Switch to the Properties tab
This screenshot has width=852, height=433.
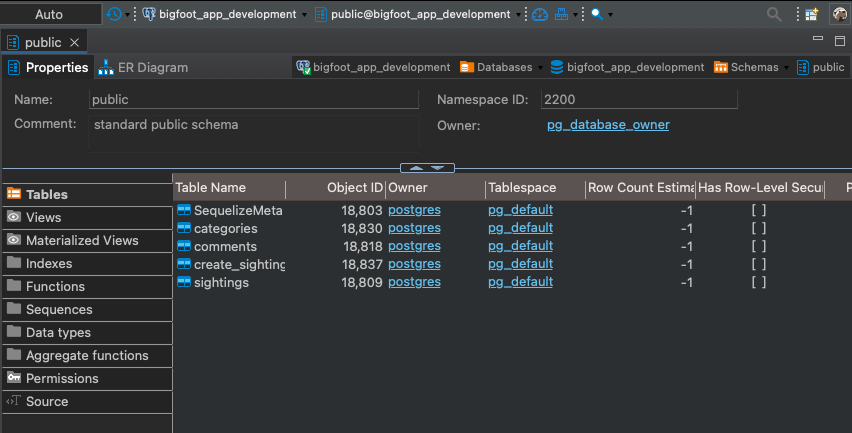pos(48,67)
